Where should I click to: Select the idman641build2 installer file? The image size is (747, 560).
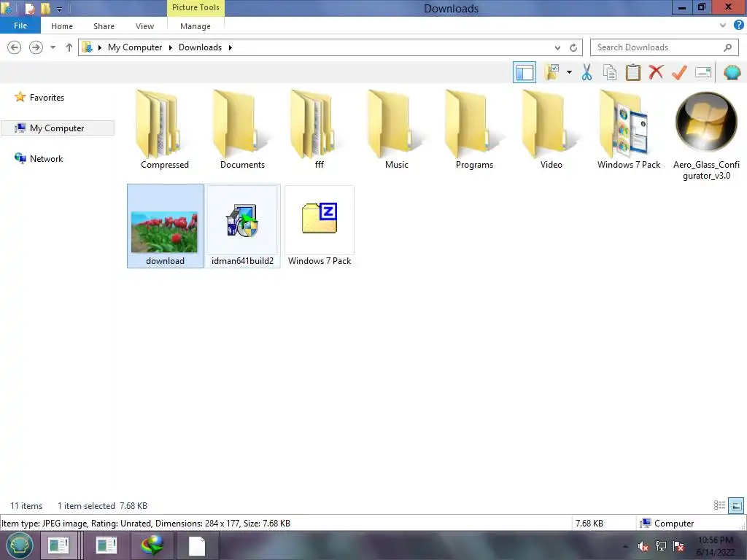point(242,226)
